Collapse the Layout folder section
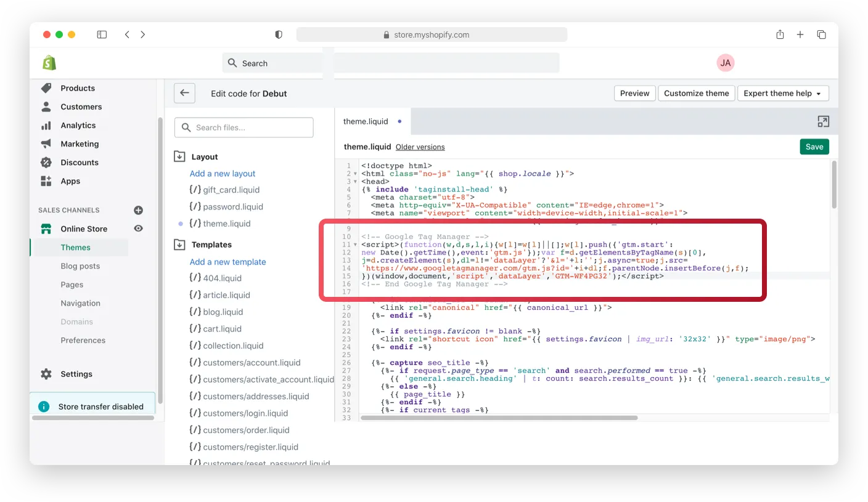 point(179,156)
